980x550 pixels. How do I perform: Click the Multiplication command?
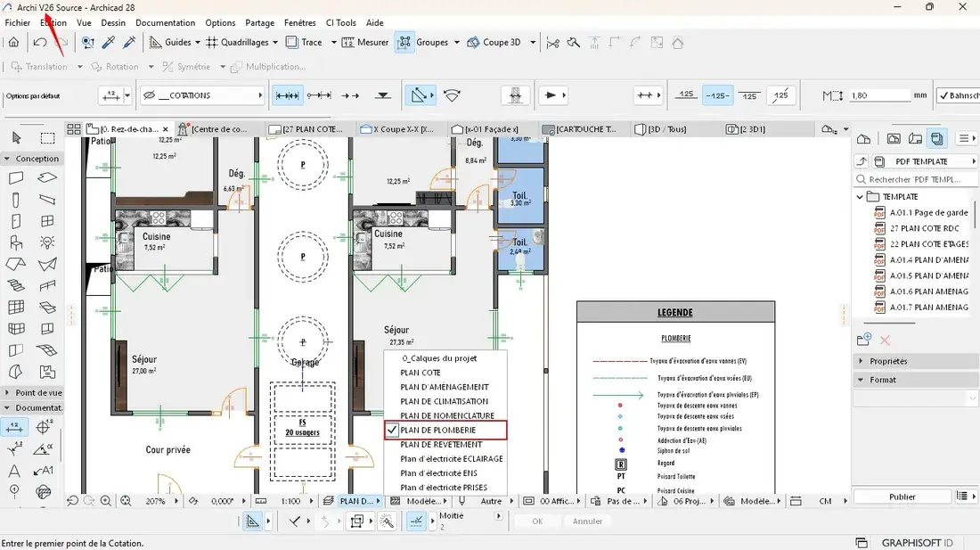268,67
